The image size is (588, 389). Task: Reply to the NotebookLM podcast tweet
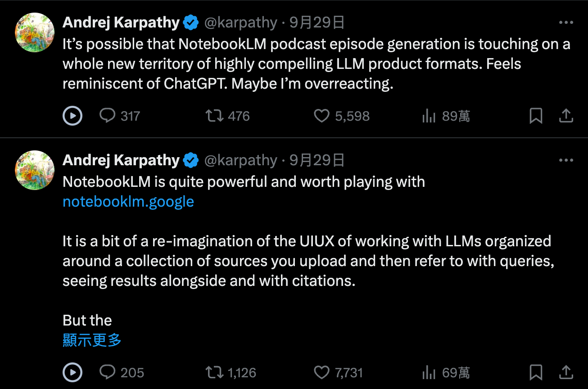[x=107, y=116]
